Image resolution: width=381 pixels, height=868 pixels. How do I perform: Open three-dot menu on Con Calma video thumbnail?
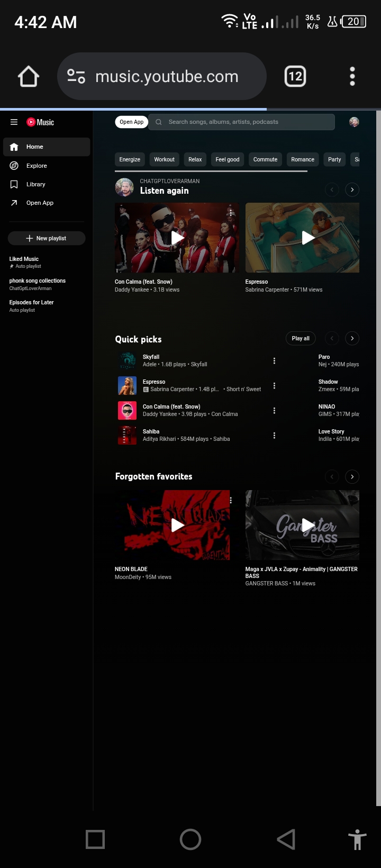[231, 213]
